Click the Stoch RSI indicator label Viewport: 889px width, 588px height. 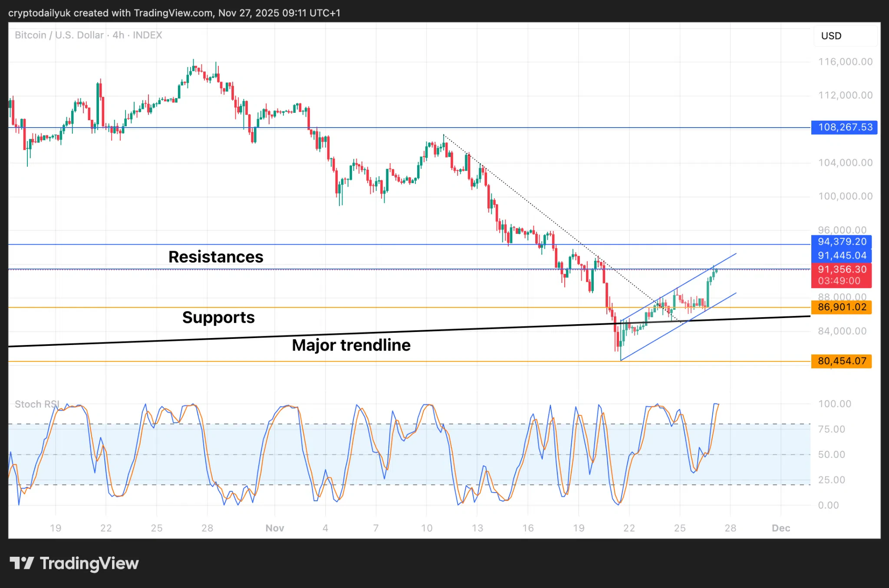click(36, 404)
